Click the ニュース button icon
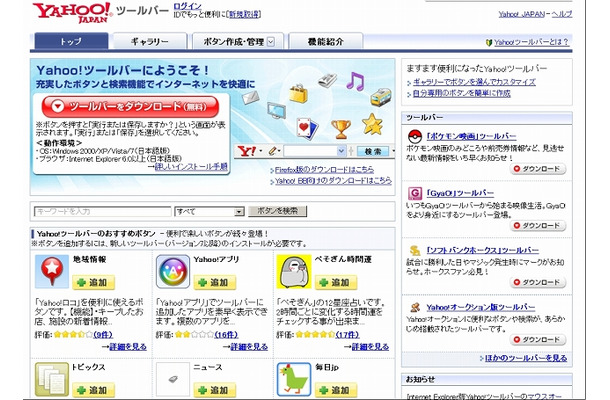Image resolution: width=610 pixels, height=400 pixels. click(x=173, y=379)
